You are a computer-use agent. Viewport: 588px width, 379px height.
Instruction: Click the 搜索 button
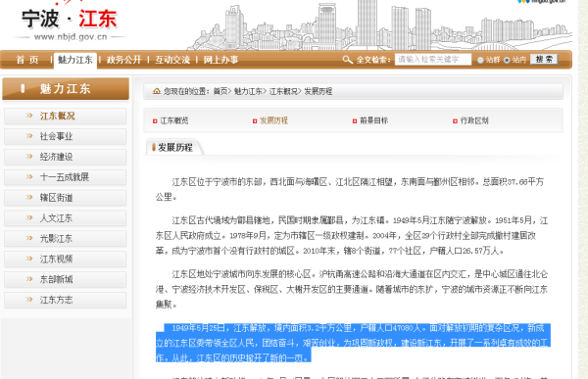click(x=544, y=59)
